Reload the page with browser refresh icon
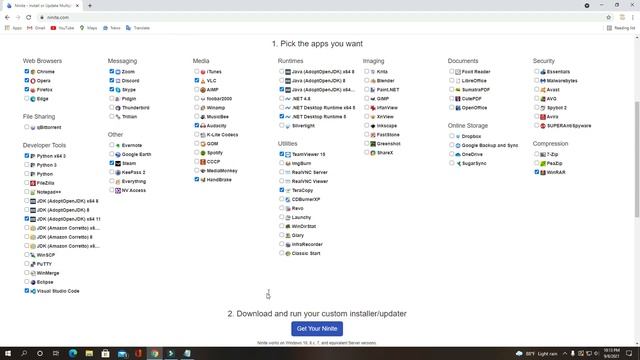The height and width of the screenshot is (360, 640). (29, 17)
